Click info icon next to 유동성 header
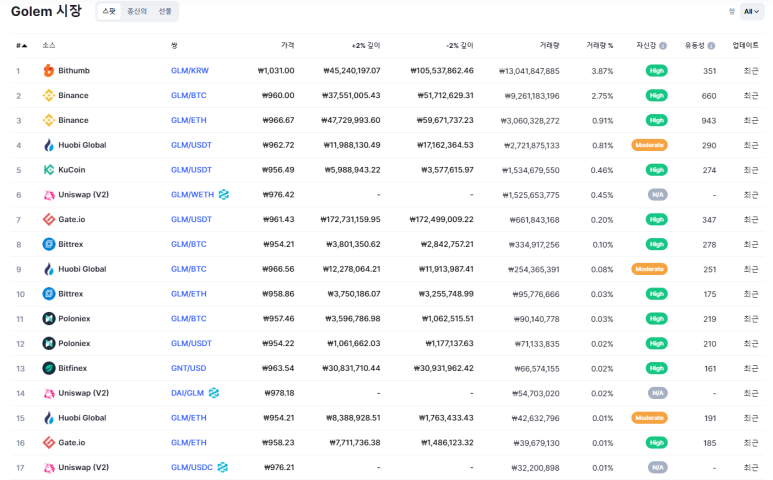The width and height of the screenshot is (773, 480). pyautogui.click(x=711, y=45)
